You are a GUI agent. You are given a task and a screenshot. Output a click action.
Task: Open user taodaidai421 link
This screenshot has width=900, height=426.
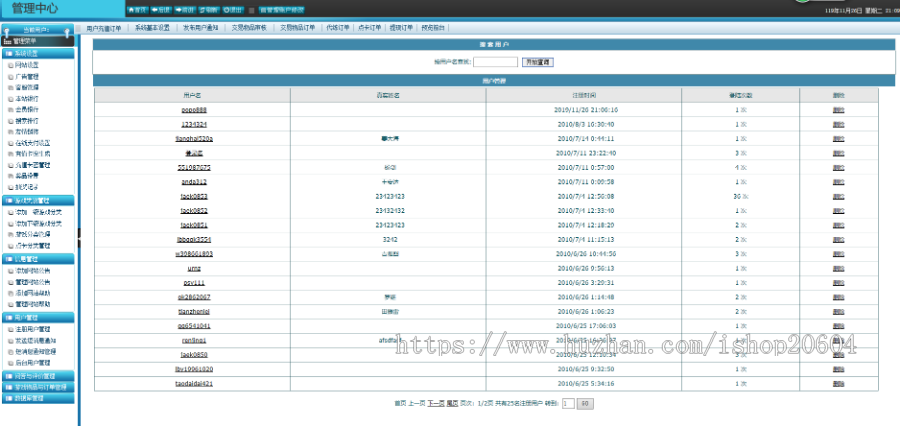pos(194,384)
